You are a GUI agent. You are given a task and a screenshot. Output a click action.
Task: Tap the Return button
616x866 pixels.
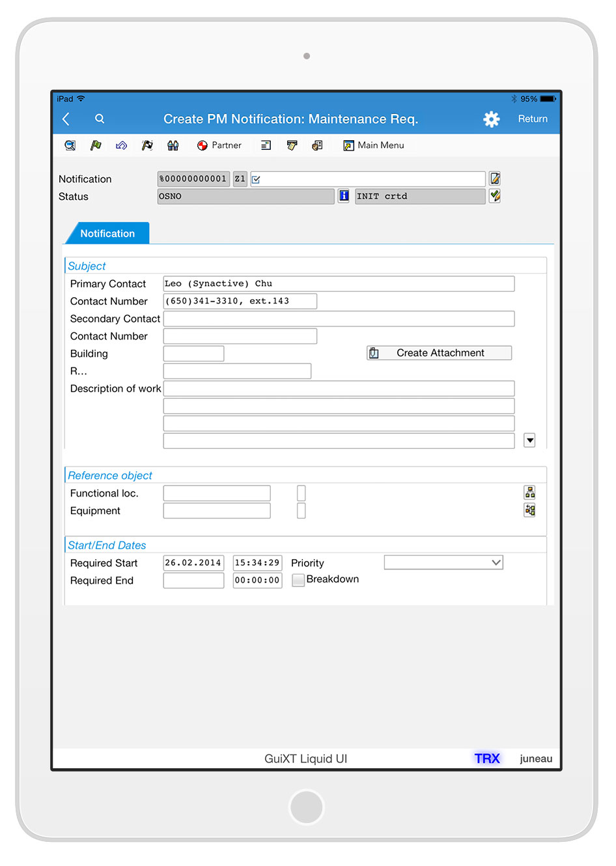(x=532, y=119)
